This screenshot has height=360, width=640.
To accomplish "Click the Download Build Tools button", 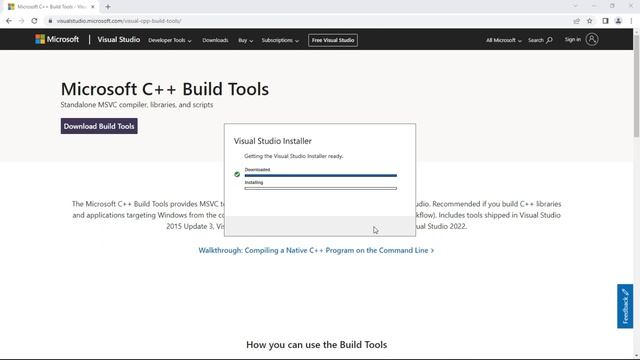I will point(99,126).
